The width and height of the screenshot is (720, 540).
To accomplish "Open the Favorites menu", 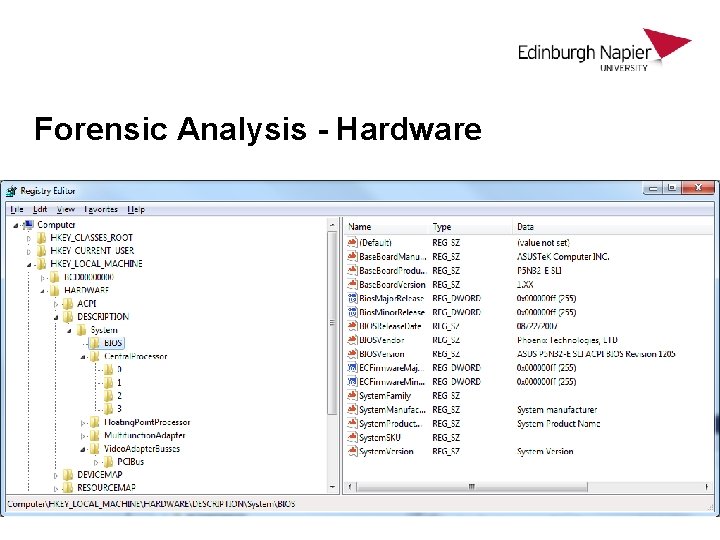I will point(101,209).
